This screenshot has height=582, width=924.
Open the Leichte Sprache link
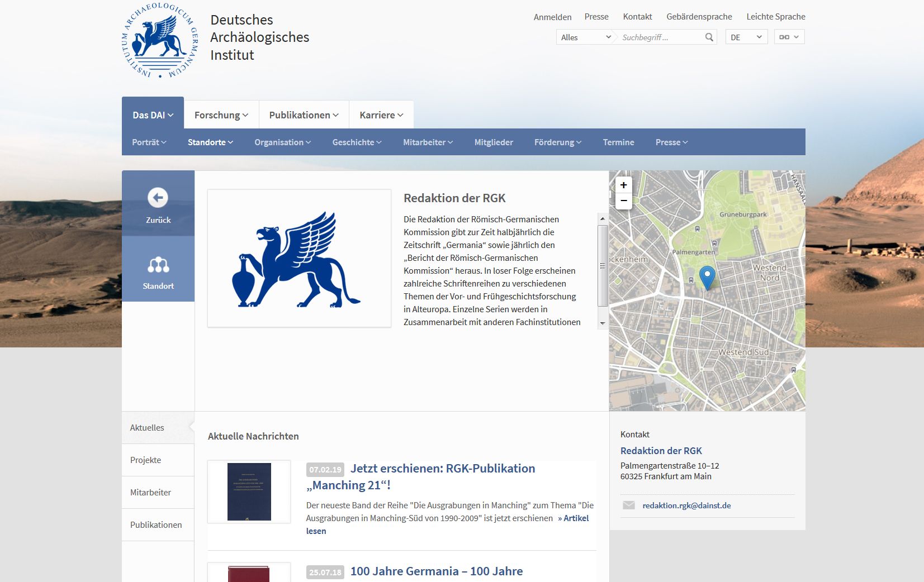776,17
